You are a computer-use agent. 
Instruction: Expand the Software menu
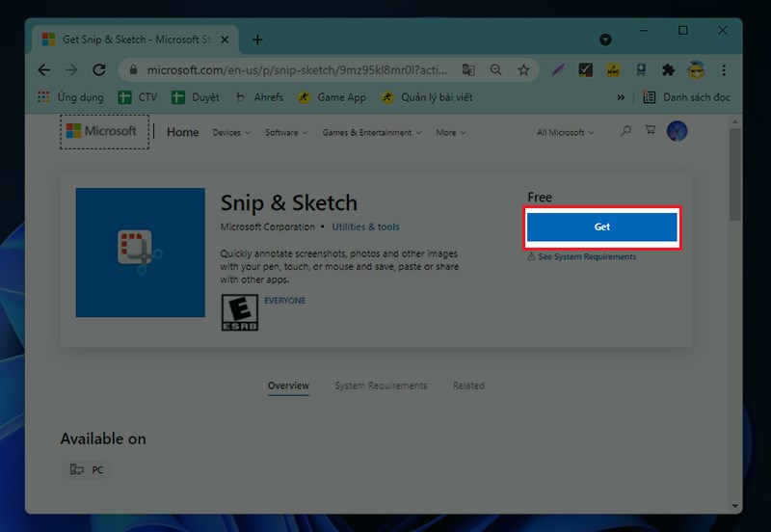pos(286,133)
